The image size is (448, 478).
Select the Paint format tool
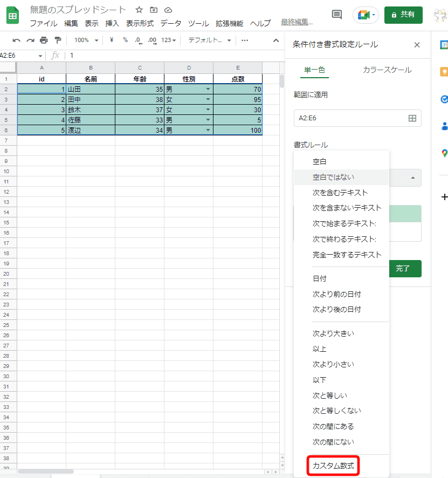(x=58, y=40)
